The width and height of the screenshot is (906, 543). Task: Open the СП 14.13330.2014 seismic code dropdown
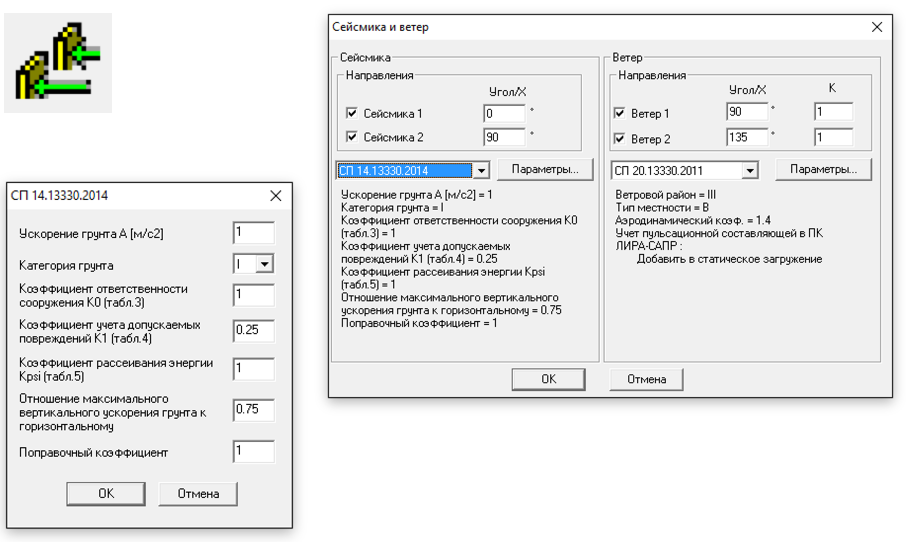[480, 171]
